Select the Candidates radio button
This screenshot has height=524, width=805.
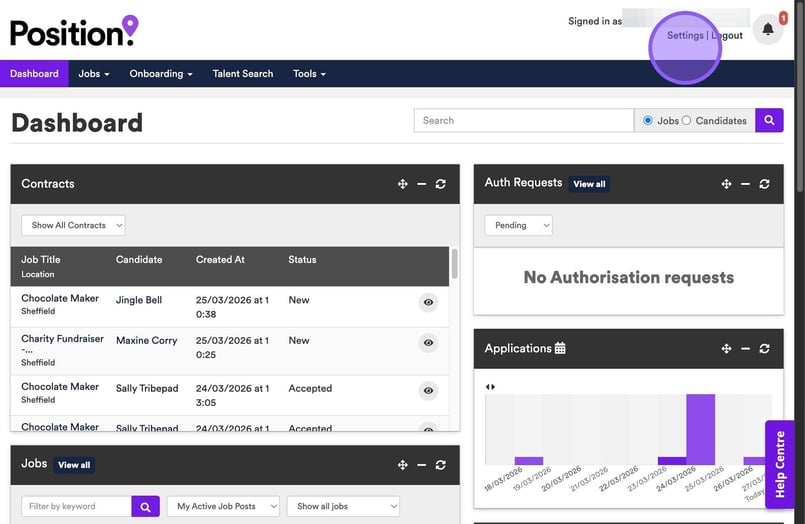coord(686,121)
